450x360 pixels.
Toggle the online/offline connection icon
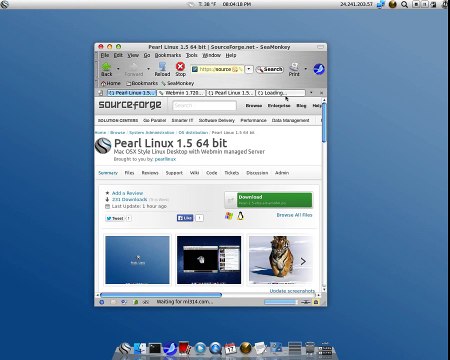pos(306,302)
